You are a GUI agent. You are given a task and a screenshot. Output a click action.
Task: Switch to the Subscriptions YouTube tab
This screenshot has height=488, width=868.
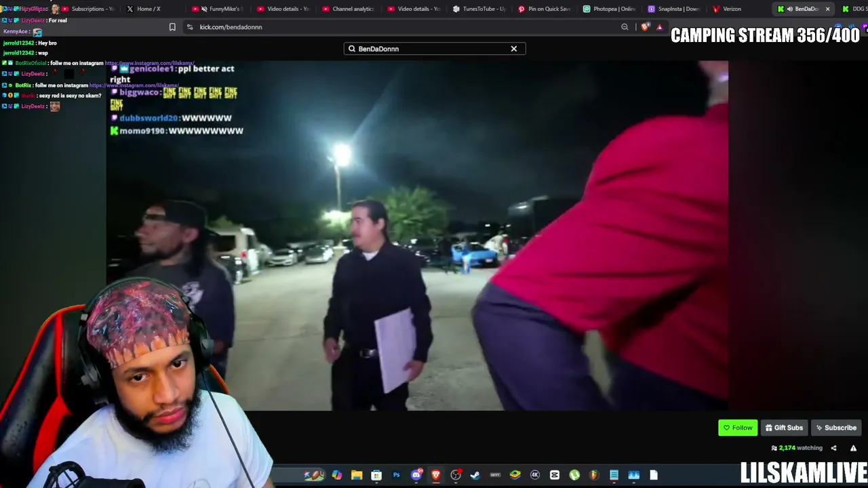pyautogui.click(x=88, y=9)
